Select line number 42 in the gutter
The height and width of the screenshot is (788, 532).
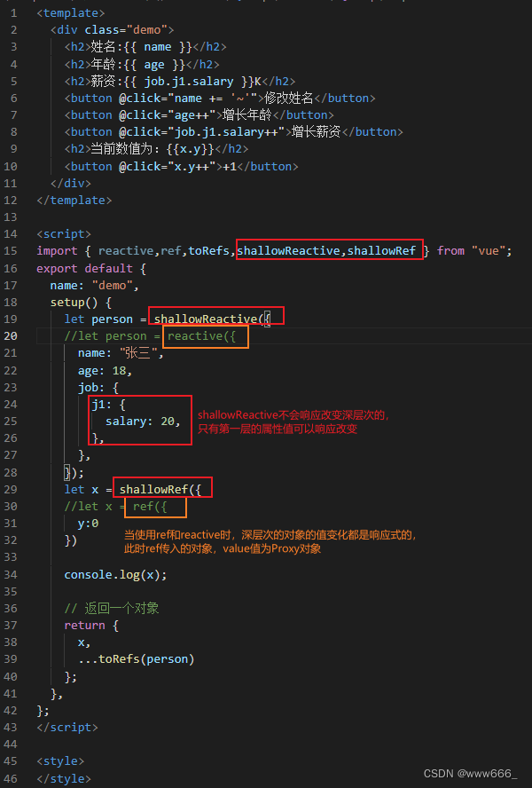point(11,711)
